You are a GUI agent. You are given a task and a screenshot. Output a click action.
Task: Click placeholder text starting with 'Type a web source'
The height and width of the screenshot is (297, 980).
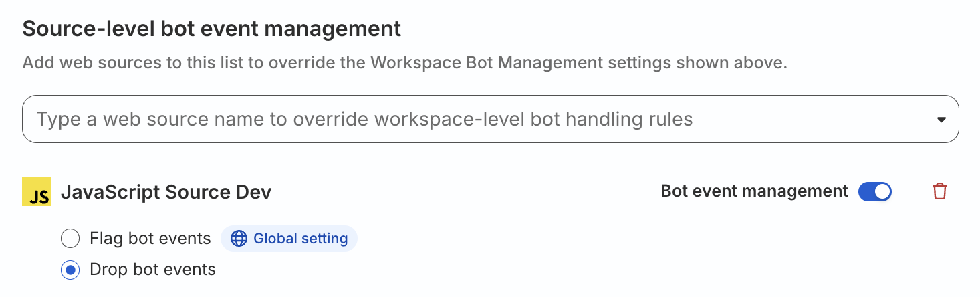[365, 120]
